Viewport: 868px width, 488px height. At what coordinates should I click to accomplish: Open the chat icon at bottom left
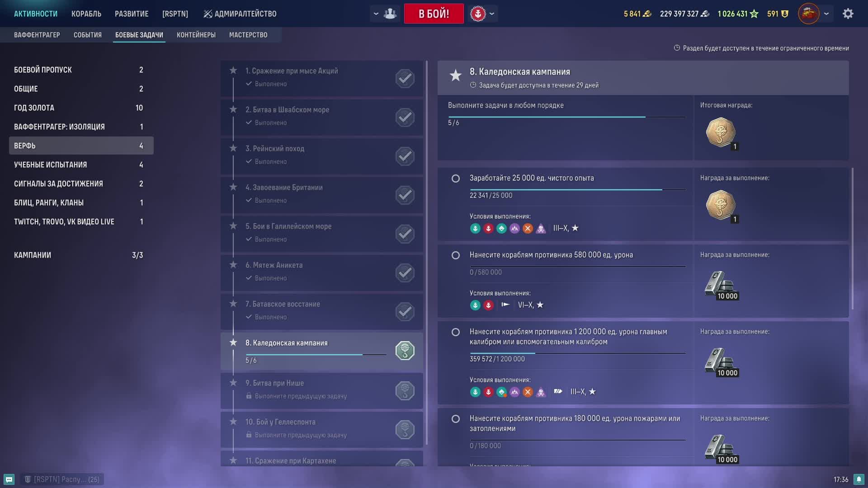click(9, 479)
